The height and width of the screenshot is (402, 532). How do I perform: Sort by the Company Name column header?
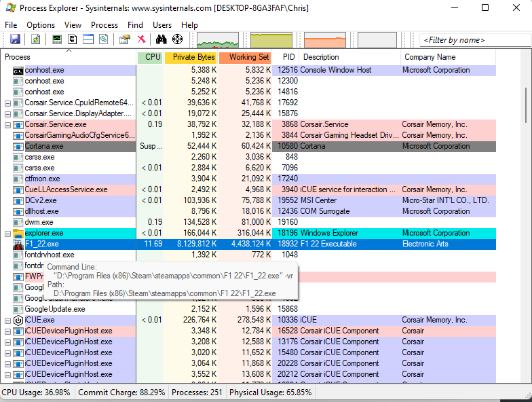pyautogui.click(x=448, y=57)
